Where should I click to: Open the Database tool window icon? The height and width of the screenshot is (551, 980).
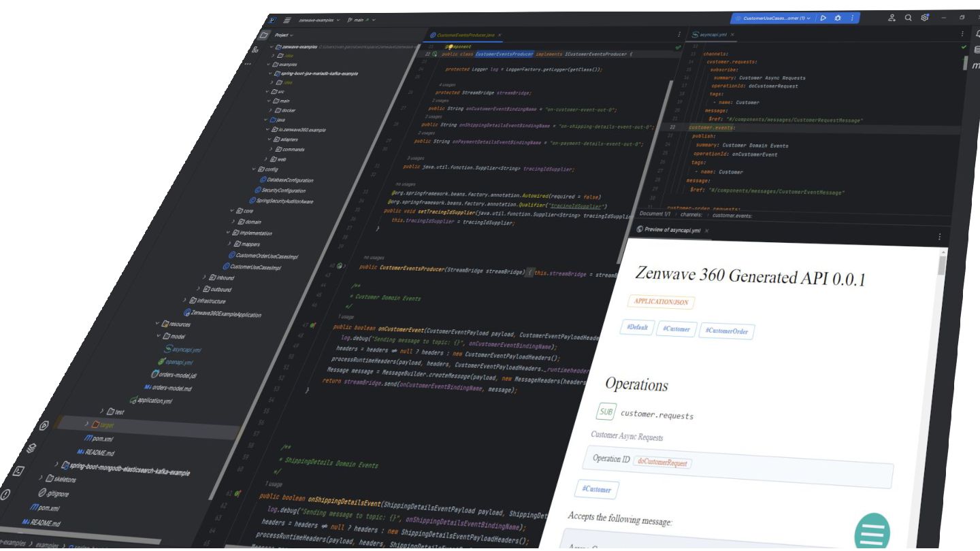(978, 49)
